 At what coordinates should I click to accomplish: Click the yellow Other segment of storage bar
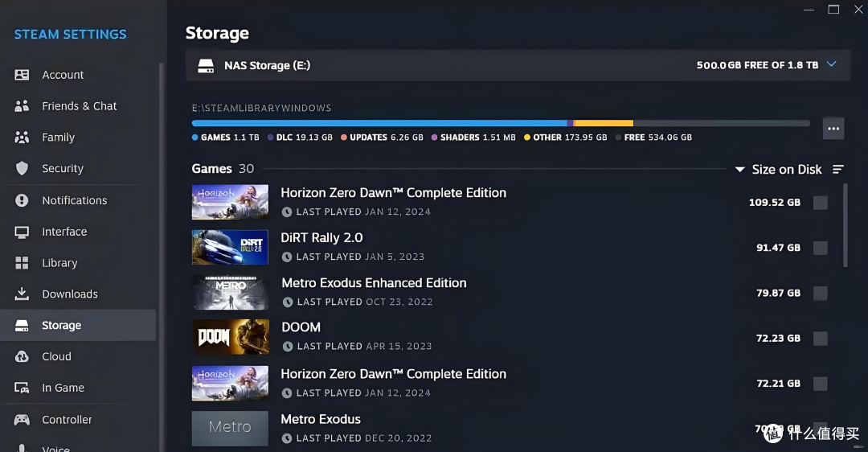[604, 123]
